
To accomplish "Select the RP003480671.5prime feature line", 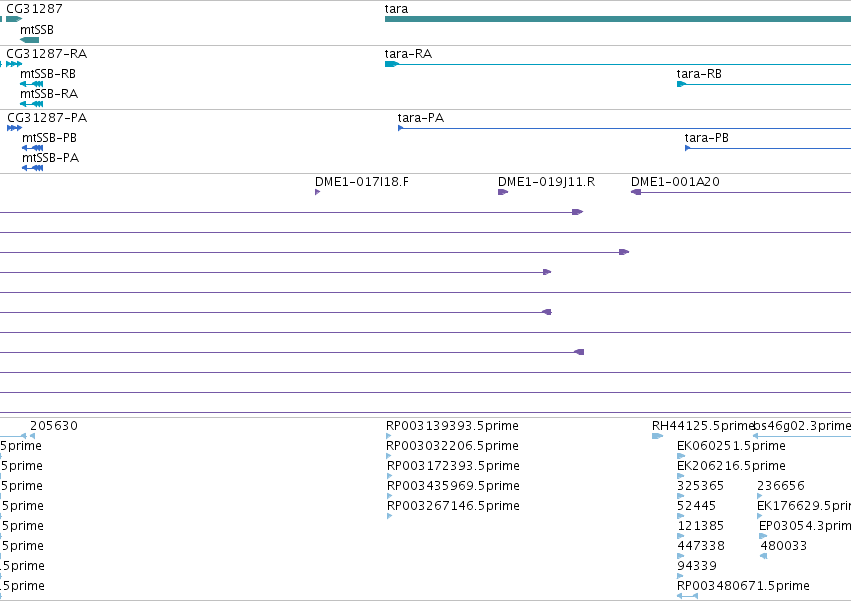I will pyautogui.click(x=687, y=596).
